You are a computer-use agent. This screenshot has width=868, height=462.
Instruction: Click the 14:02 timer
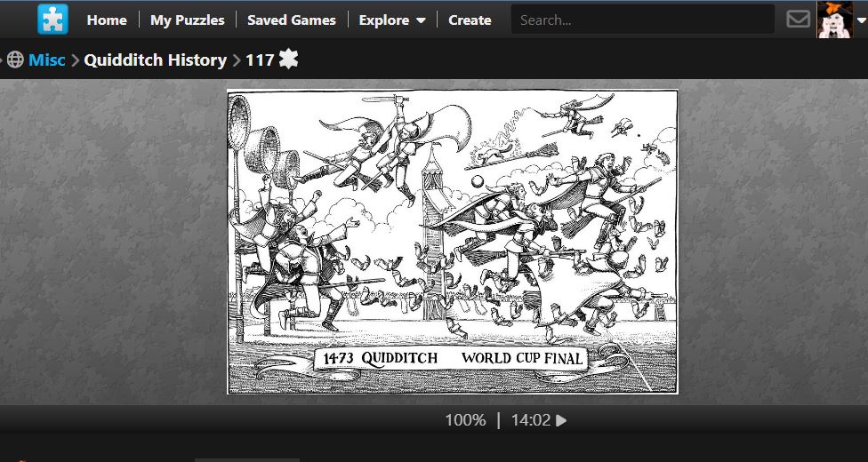531,420
